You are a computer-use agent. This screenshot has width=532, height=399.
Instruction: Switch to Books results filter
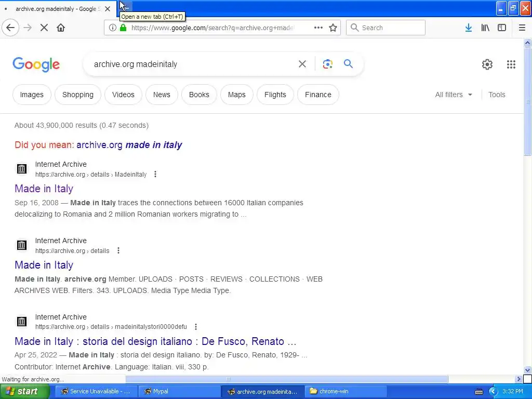(x=199, y=95)
